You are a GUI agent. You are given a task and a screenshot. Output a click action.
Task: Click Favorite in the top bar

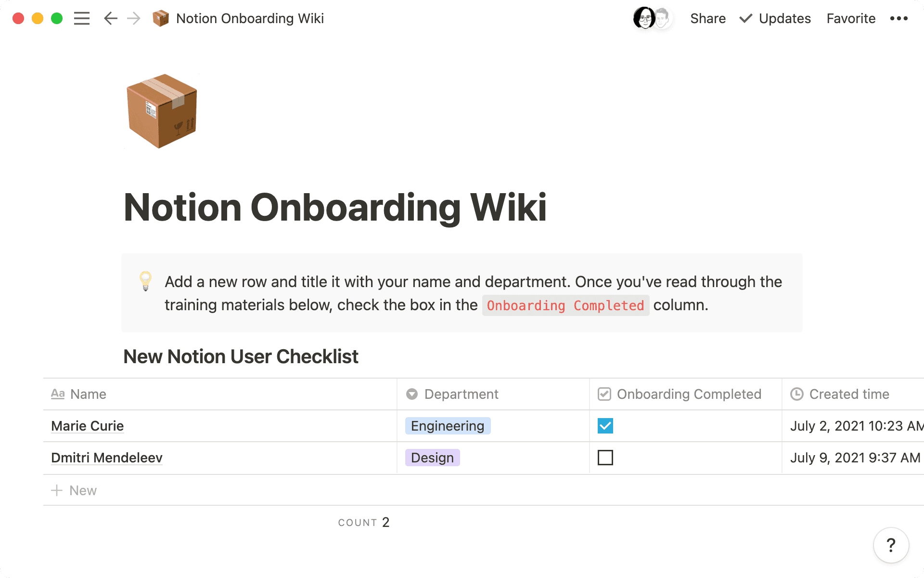(x=851, y=19)
